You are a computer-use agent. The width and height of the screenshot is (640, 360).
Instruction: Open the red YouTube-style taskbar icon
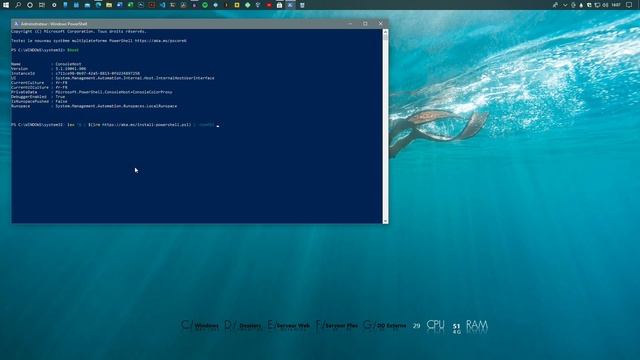[x=269, y=5]
